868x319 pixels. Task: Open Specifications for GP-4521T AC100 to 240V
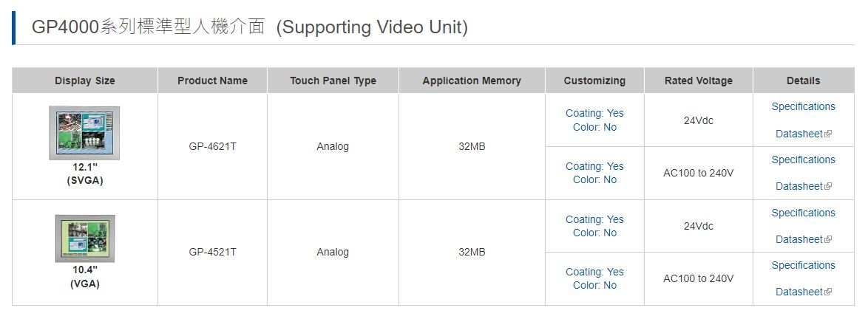click(803, 265)
